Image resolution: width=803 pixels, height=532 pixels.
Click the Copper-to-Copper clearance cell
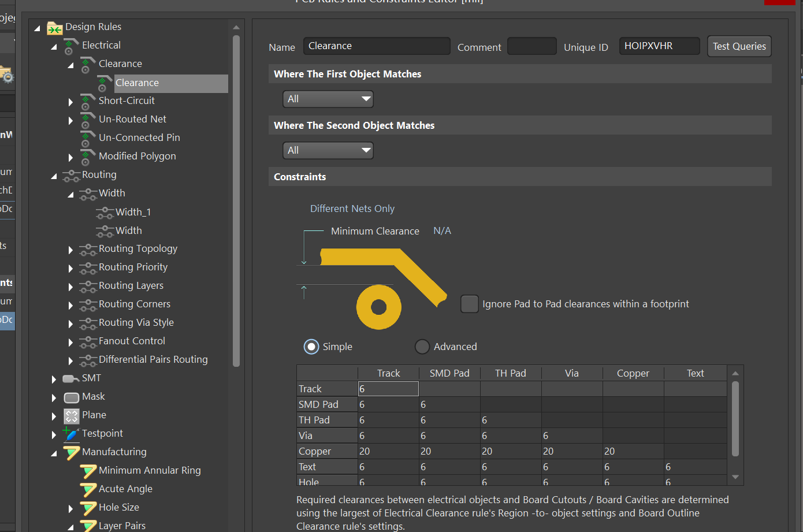(633, 451)
